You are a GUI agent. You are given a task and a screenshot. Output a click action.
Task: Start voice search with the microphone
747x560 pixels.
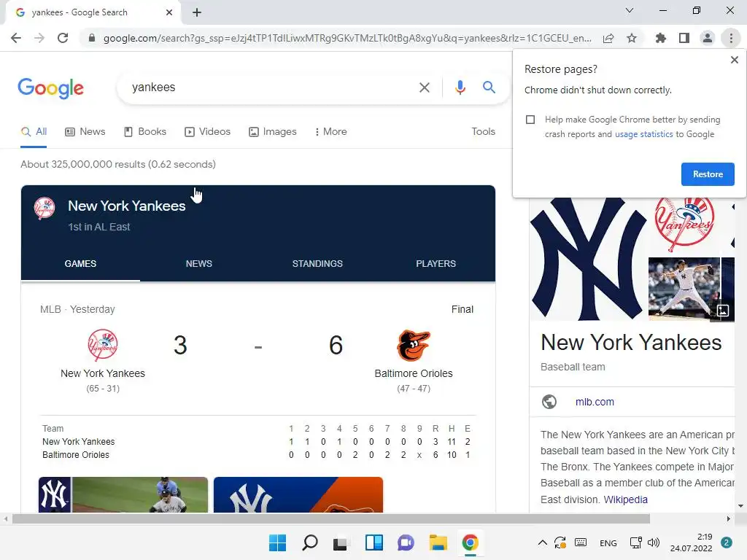460,87
